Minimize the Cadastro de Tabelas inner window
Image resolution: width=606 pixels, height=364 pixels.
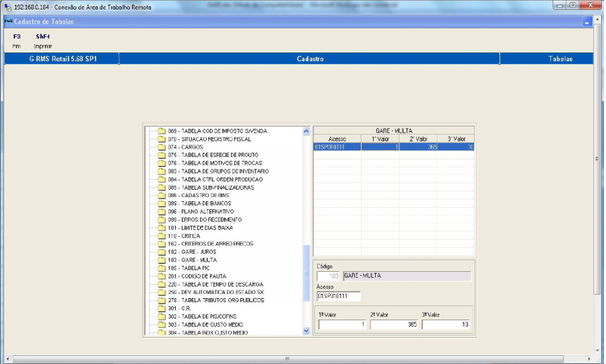pyautogui.click(x=587, y=22)
